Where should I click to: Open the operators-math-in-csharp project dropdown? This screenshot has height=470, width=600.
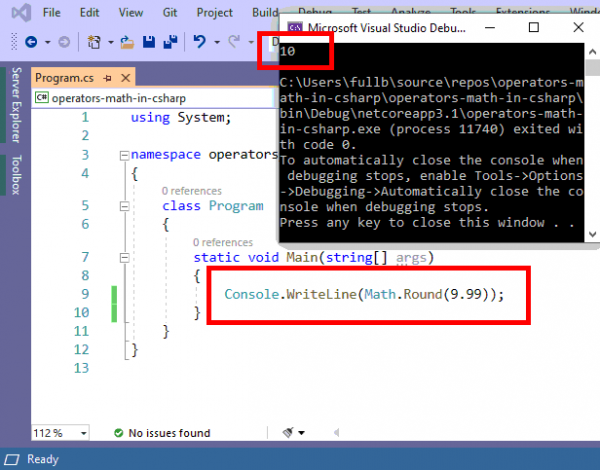(152, 98)
